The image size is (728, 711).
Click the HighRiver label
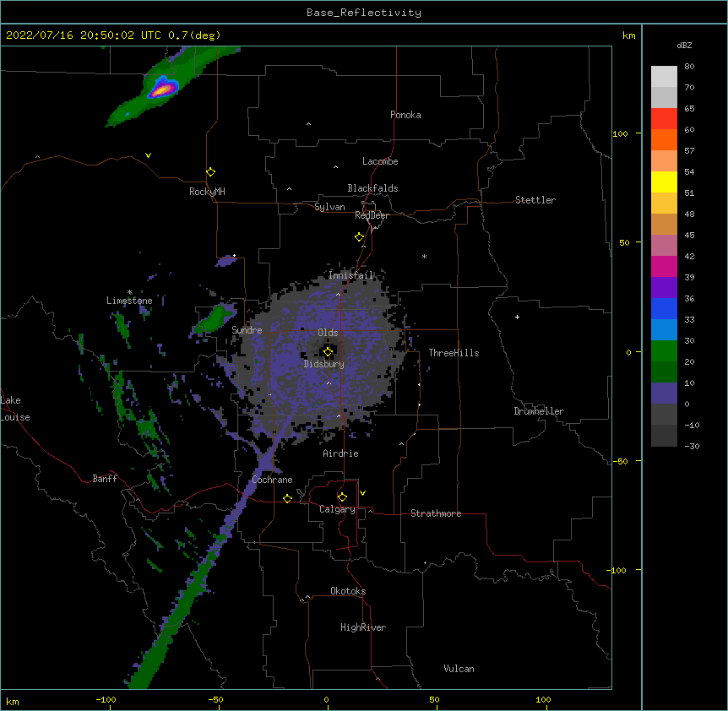[x=363, y=627]
